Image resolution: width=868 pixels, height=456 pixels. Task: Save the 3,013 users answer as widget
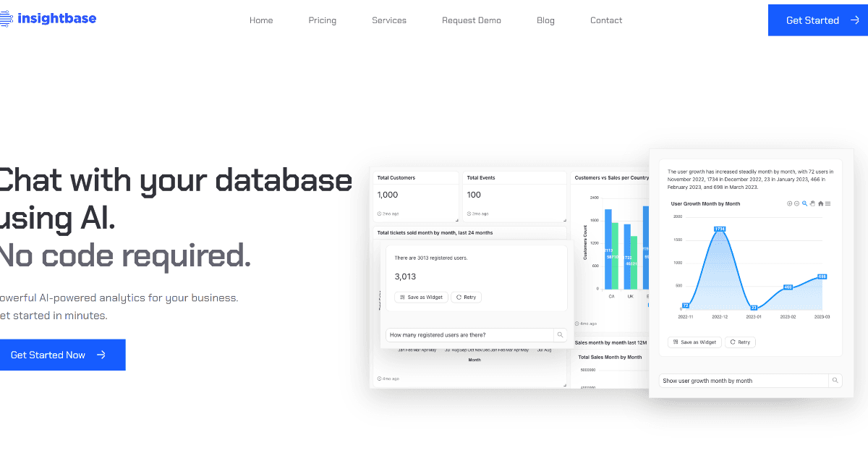(420, 297)
